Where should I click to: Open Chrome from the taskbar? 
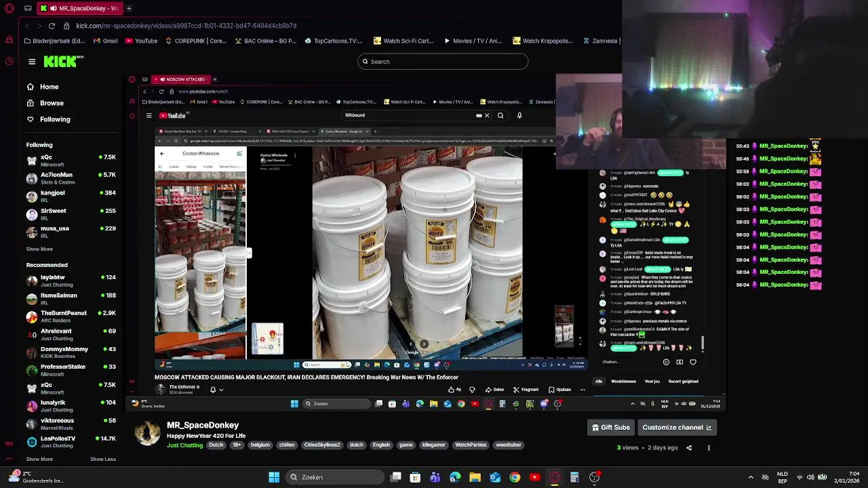[515, 477]
